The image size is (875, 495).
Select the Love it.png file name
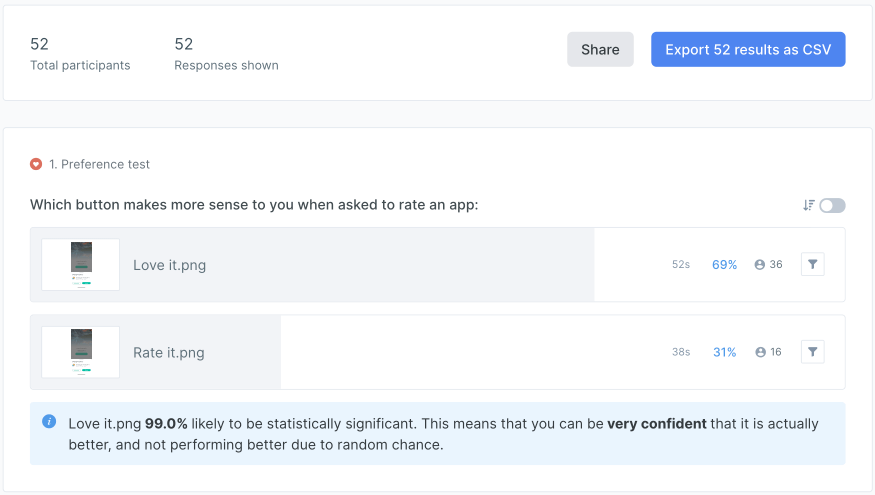coord(169,266)
